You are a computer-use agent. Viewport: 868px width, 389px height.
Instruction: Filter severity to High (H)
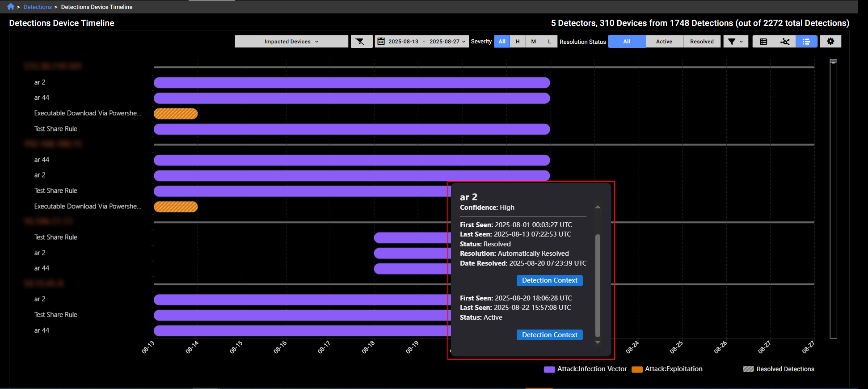click(x=518, y=42)
